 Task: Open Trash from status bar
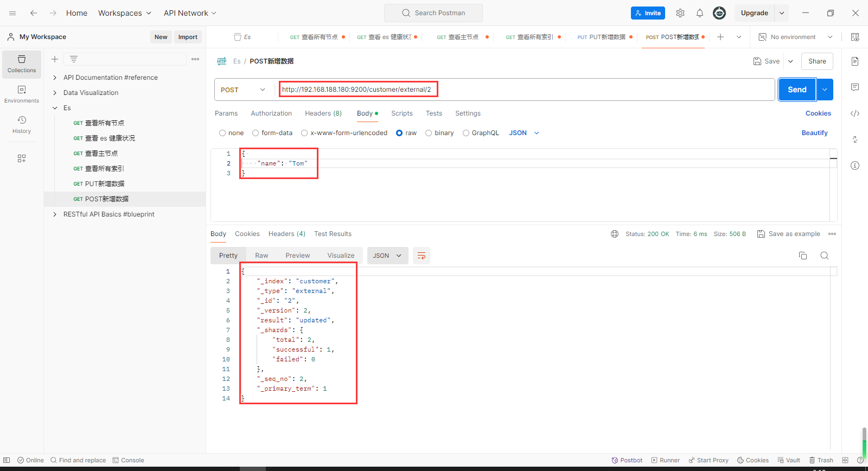point(821,460)
